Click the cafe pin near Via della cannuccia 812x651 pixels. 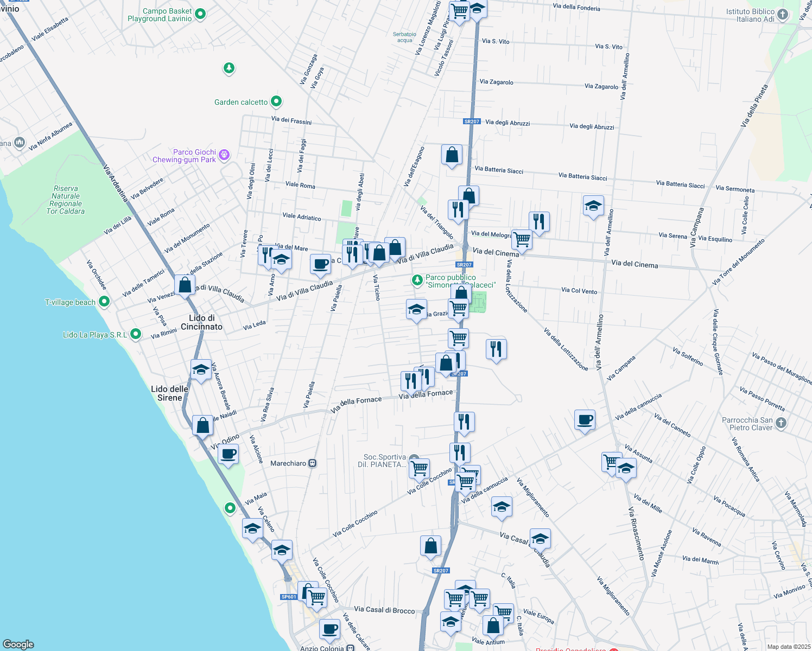[585, 420]
